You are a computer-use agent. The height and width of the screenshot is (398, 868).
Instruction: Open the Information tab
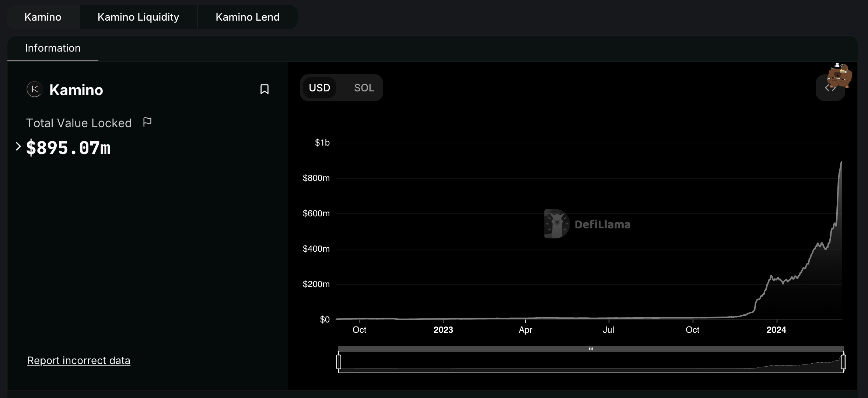click(53, 48)
